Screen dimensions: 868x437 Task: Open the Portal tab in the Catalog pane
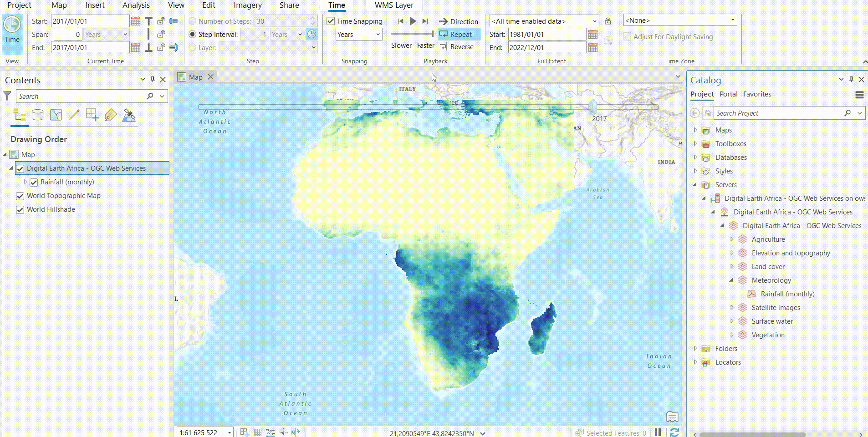727,94
